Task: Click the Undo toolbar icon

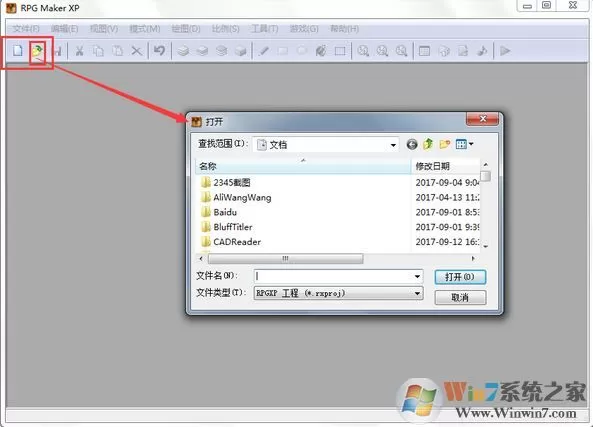Action: tap(159, 51)
